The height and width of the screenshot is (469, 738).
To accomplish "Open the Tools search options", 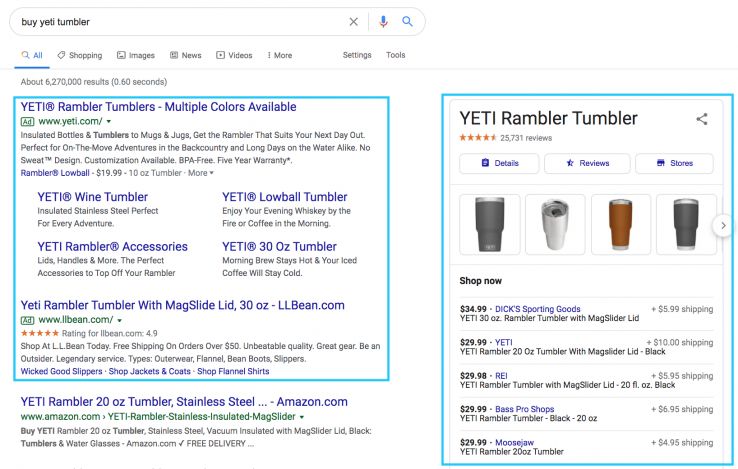I will point(396,56).
